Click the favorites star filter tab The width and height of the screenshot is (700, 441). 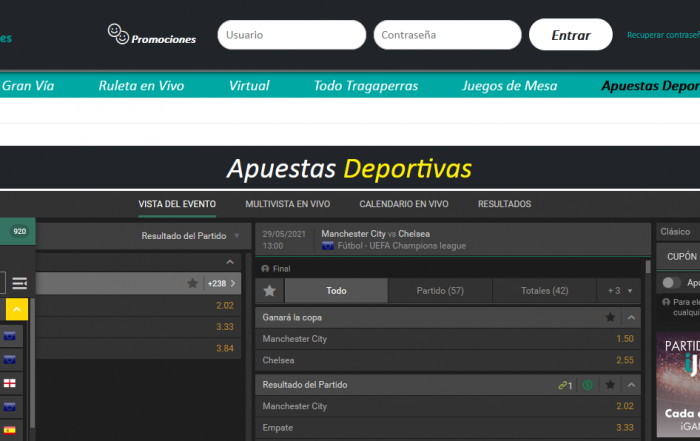pos(270,291)
